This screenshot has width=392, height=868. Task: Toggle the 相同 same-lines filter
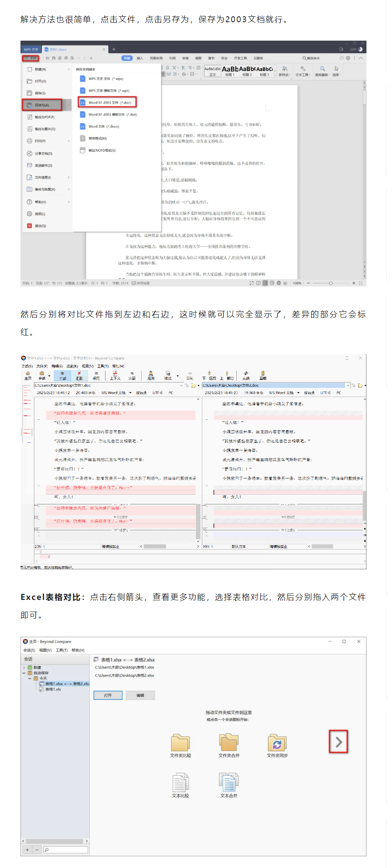[x=96, y=375]
